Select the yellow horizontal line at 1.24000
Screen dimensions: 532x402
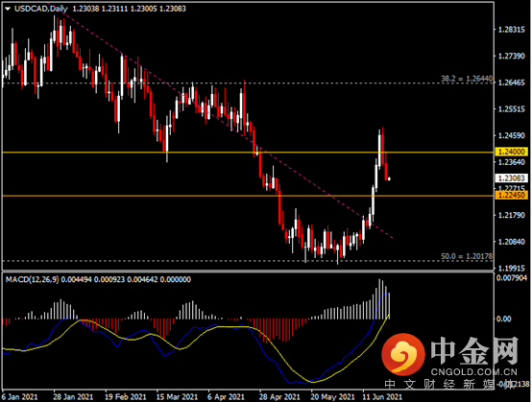(x=248, y=153)
